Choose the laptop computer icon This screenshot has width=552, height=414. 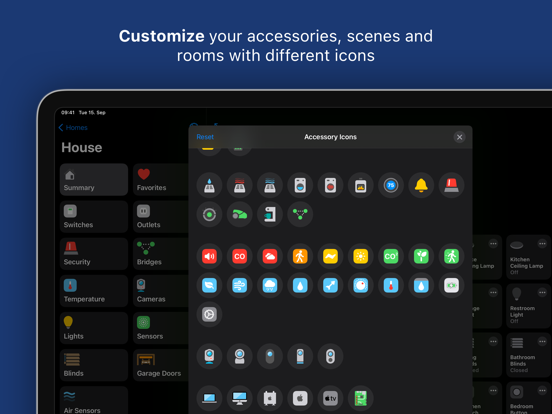pyautogui.click(x=209, y=398)
